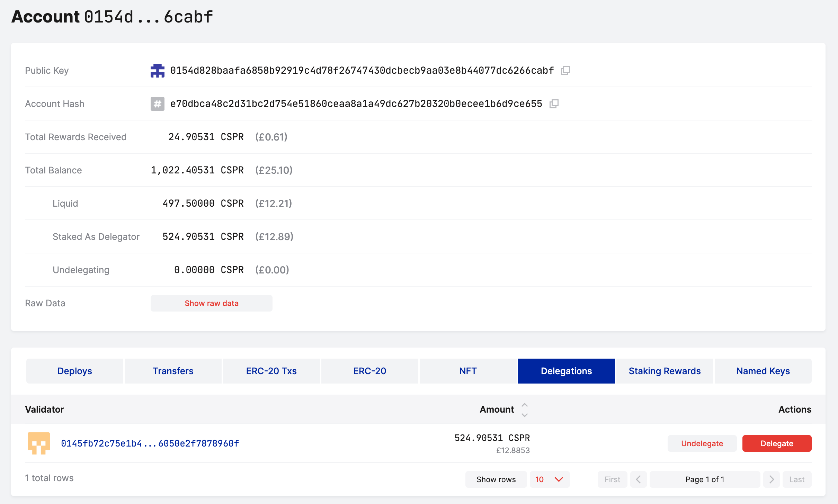
Task: Show the account raw data
Action: click(x=211, y=303)
